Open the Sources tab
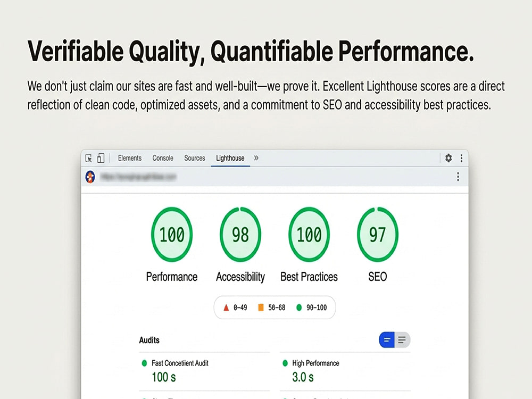The image size is (532, 399). (194, 158)
